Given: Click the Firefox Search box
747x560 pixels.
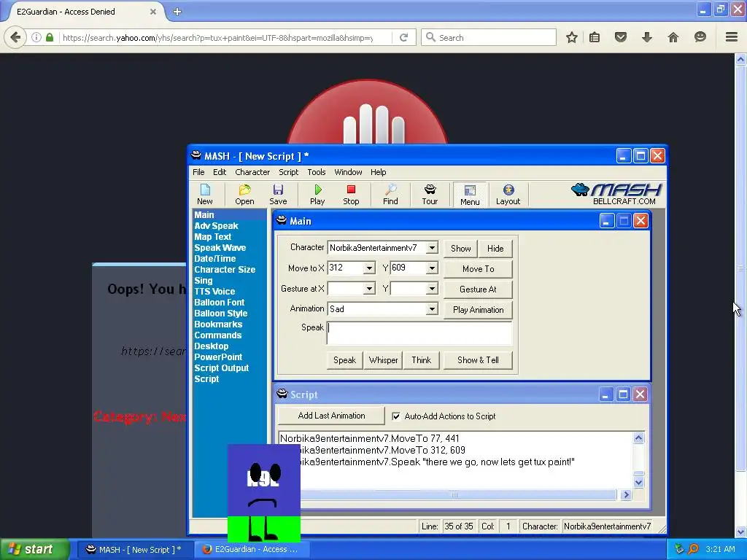Looking at the screenshot, I should click(489, 37).
